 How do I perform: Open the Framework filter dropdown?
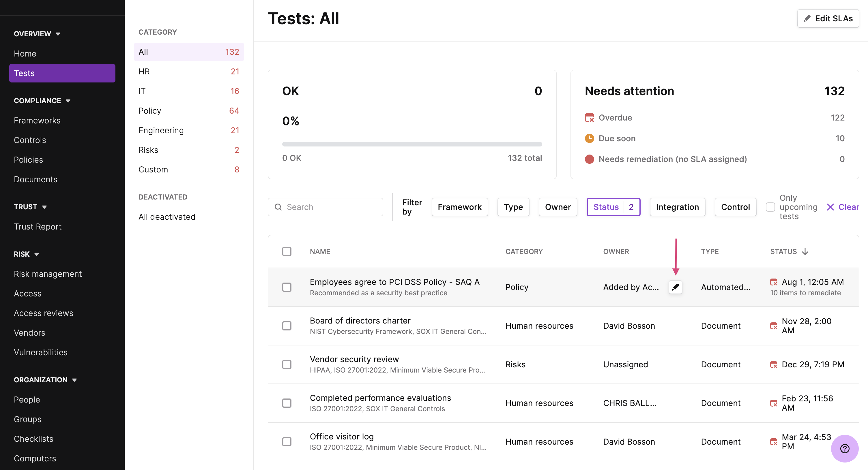pyautogui.click(x=460, y=207)
